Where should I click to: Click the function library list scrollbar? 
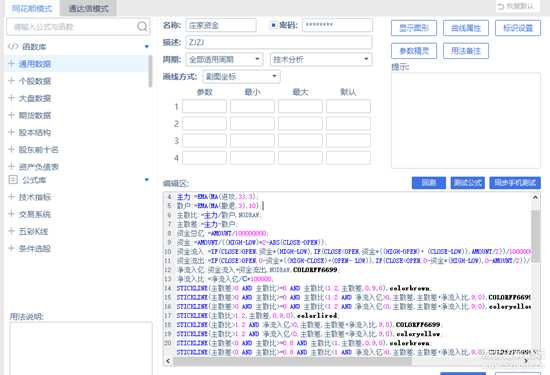tap(150, 71)
